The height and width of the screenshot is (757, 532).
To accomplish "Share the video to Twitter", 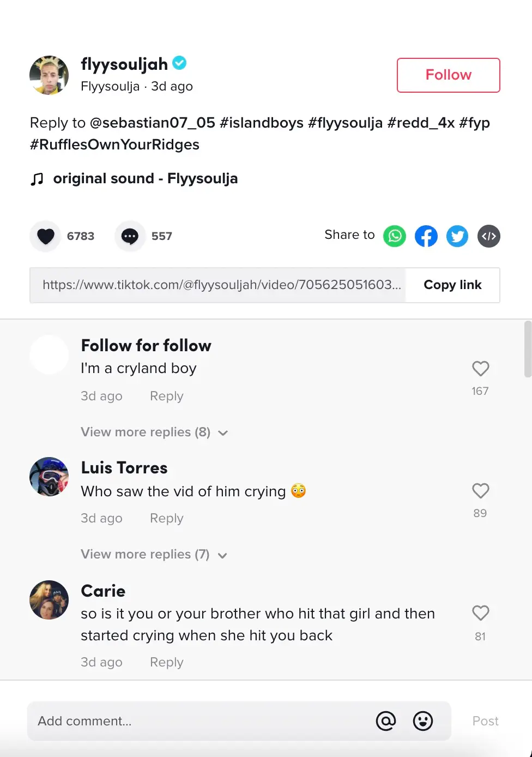I will 457,236.
